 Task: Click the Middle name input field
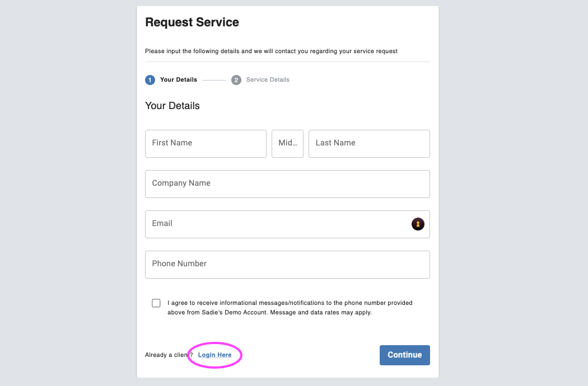coord(287,144)
